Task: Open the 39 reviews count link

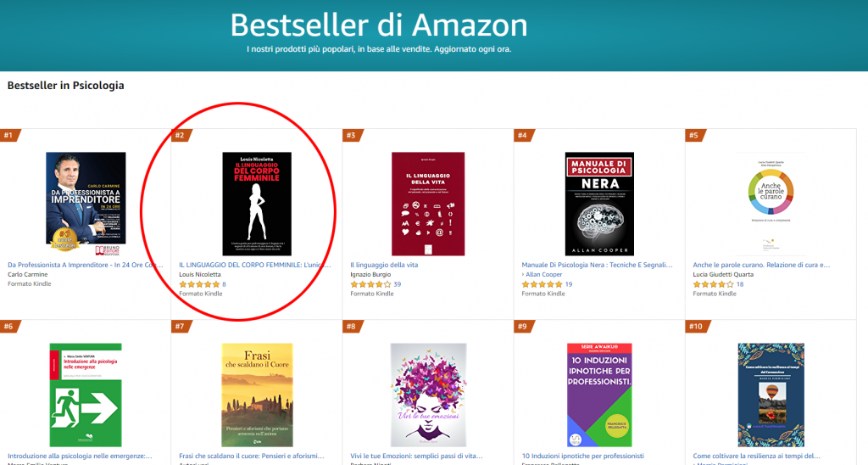Action: click(398, 284)
